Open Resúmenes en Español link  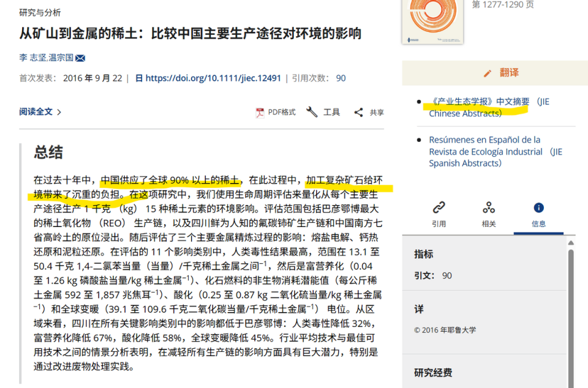pos(496,151)
